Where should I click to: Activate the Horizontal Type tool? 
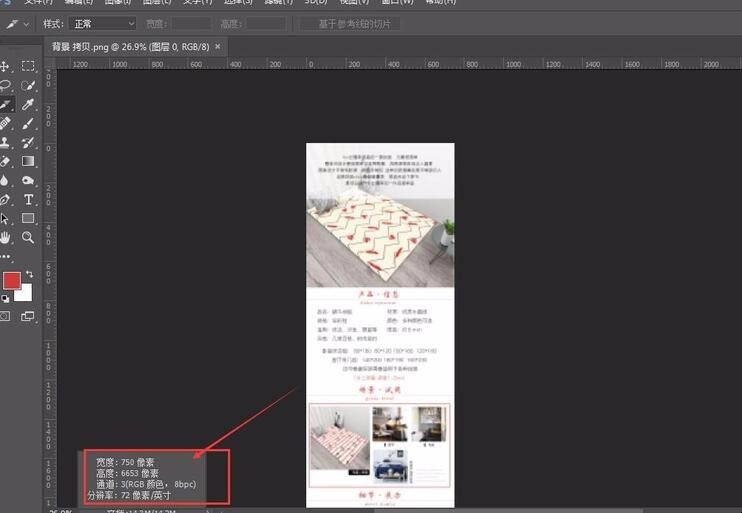click(x=28, y=199)
